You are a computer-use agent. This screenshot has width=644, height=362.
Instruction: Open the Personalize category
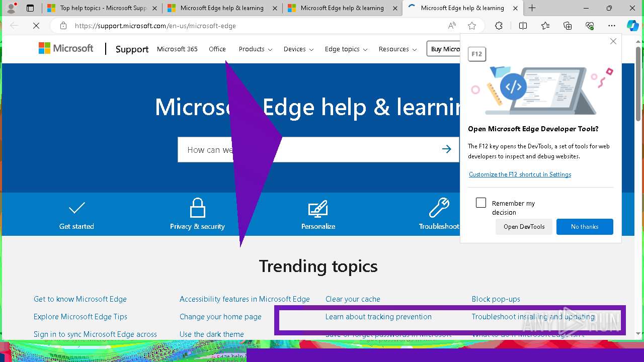pos(318,215)
